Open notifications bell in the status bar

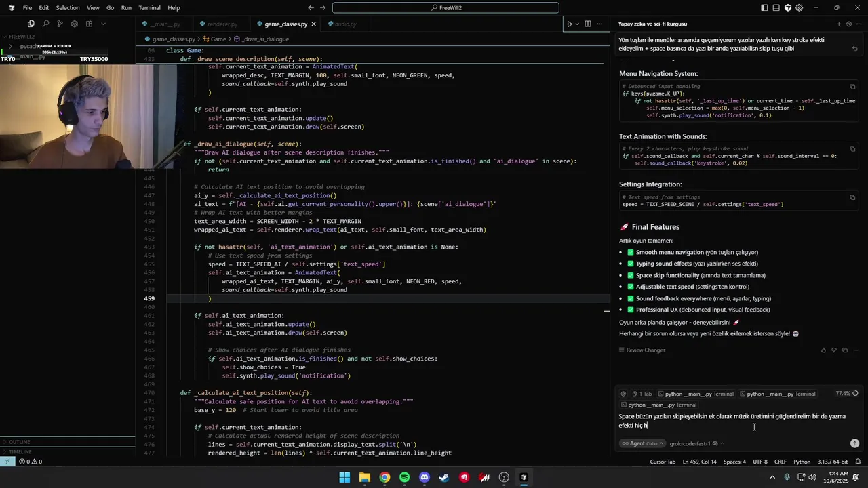[x=858, y=462]
